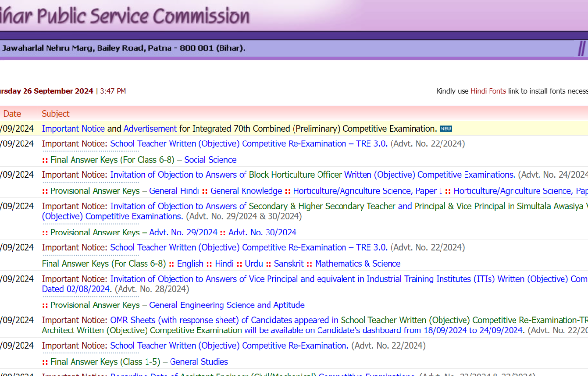Open General Hindi provisional answer key

pos(174,191)
